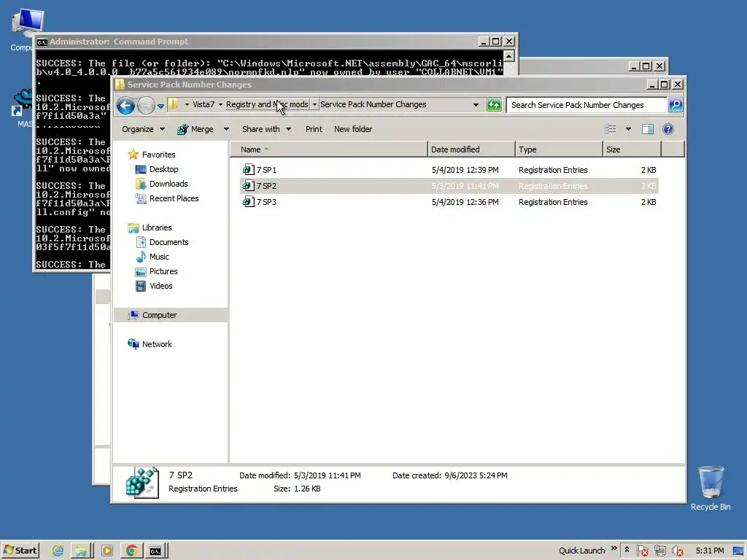Open the Organize menu
Screen dimensions: 747x560
pos(143,129)
